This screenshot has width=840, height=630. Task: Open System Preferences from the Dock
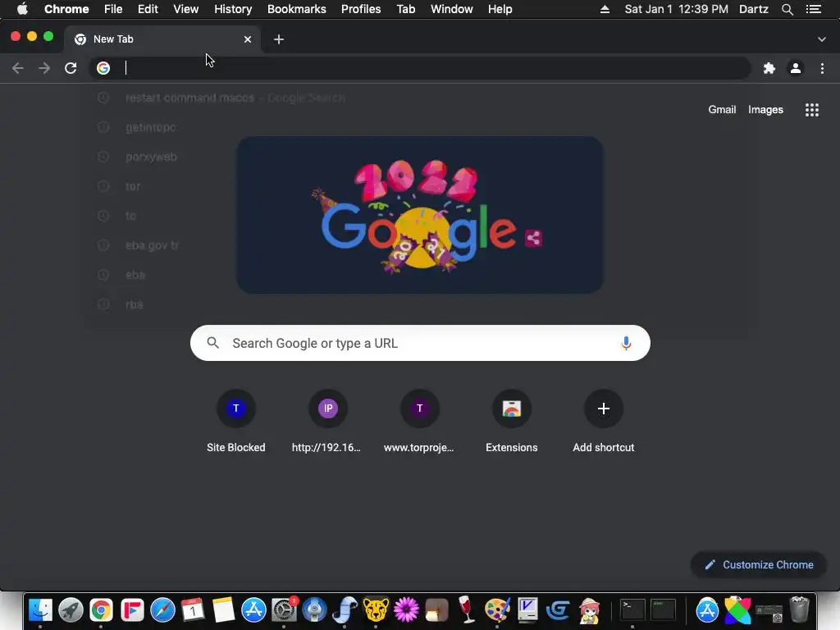pos(284,609)
